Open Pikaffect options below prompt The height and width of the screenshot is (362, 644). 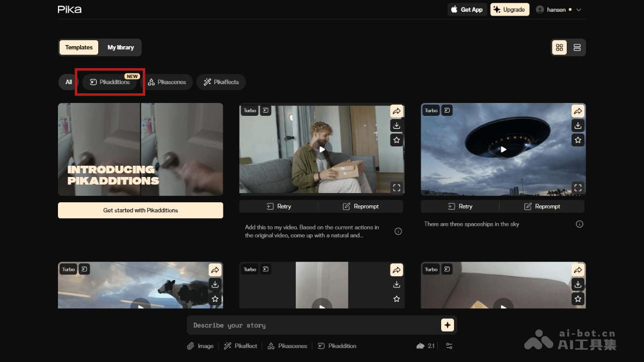(240, 346)
